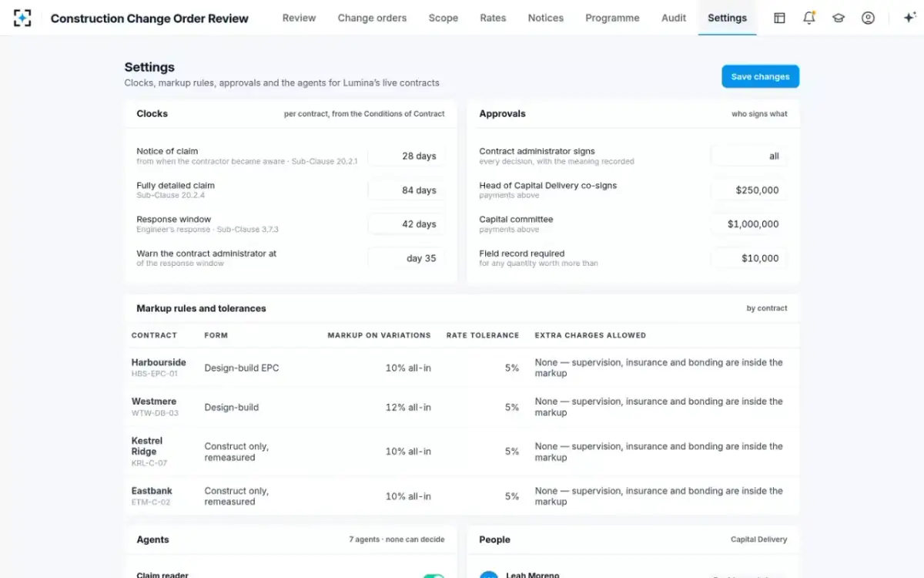Click the Form column header
Image resolution: width=924 pixels, height=578 pixels.
(x=216, y=335)
